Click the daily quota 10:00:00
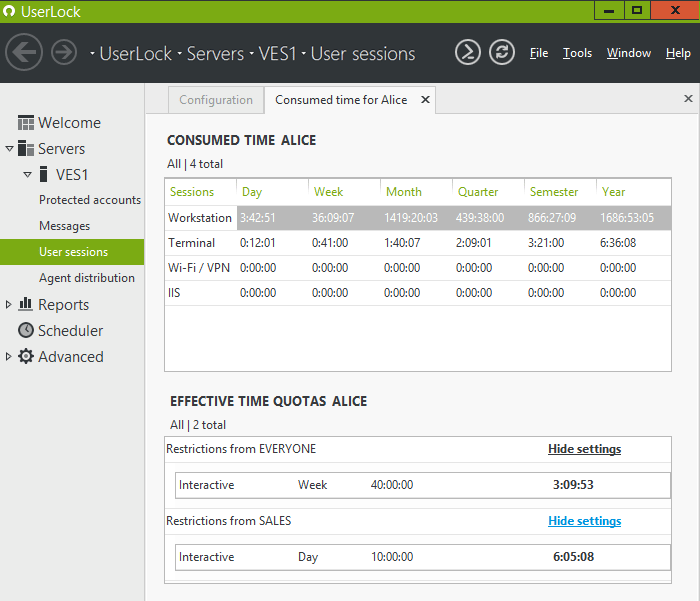The image size is (700, 601). click(x=392, y=557)
